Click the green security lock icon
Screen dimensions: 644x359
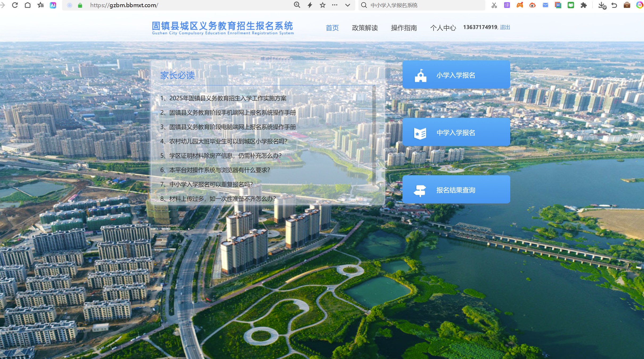(80, 5)
